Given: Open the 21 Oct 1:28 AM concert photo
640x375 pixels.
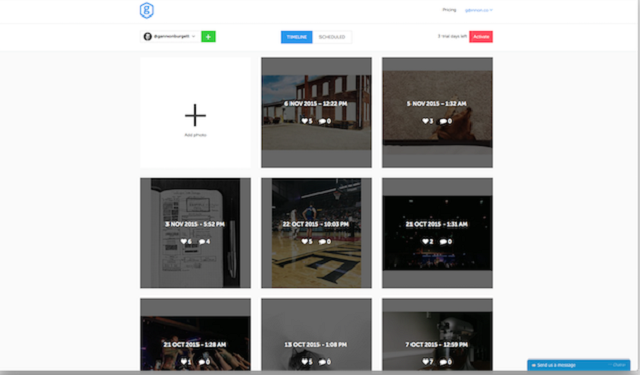Looking at the screenshot, I should (196, 335).
